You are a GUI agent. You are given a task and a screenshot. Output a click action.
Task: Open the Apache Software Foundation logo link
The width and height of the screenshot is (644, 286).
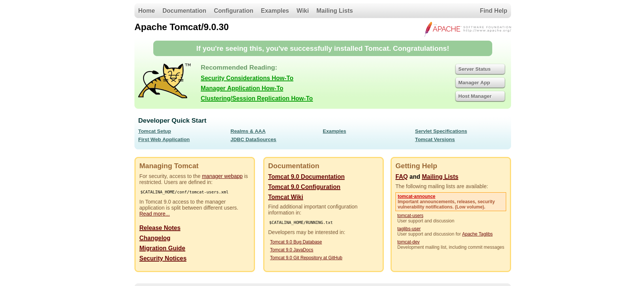pos(467,29)
